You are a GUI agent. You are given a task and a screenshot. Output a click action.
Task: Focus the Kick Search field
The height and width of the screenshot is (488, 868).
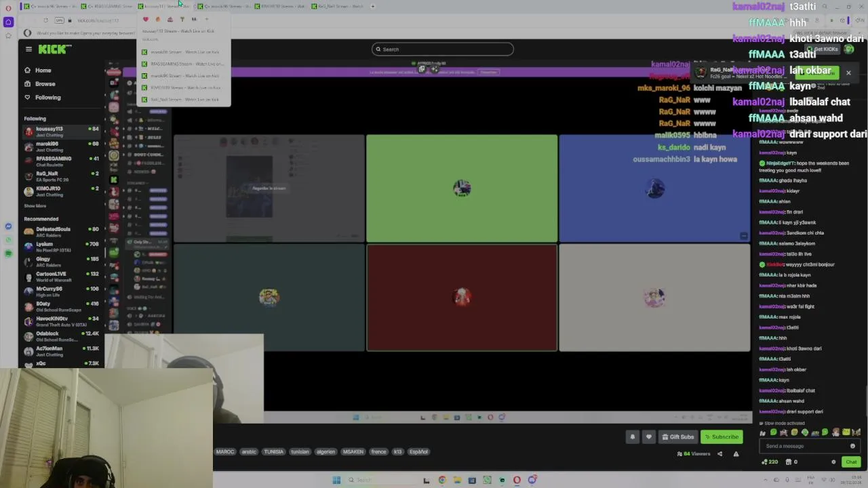443,49
